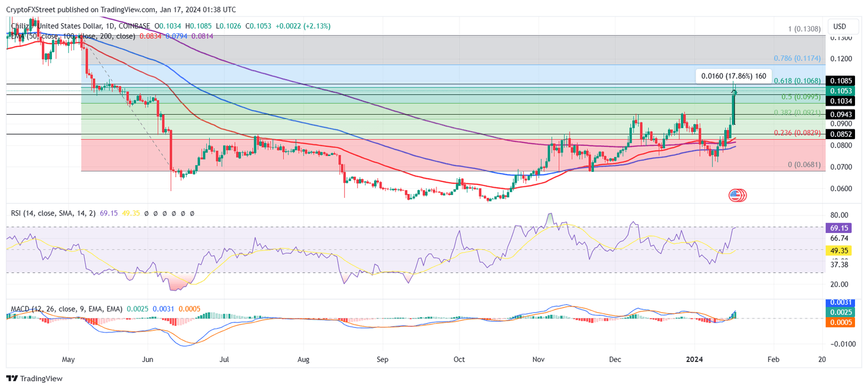The height and width of the screenshot is (389, 868).
Task: Click the 80.00 RSI axis value
Action: [838, 215]
